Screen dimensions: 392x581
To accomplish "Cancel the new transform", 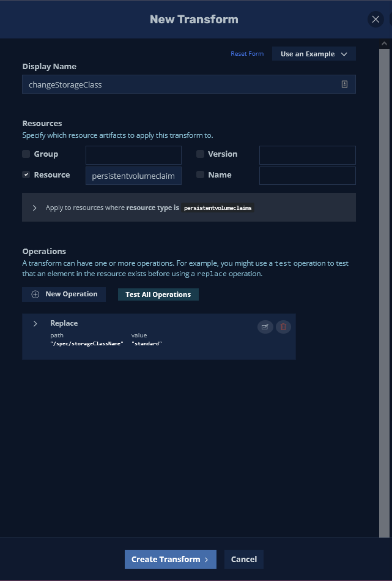I will point(244,559).
